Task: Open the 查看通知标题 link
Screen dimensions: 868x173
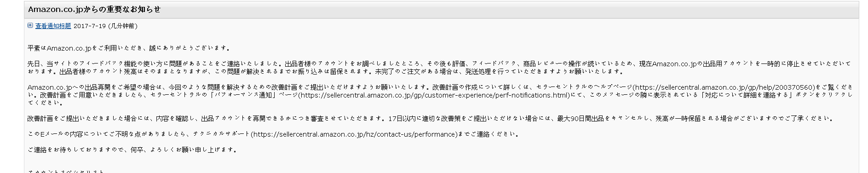Action: point(53,26)
